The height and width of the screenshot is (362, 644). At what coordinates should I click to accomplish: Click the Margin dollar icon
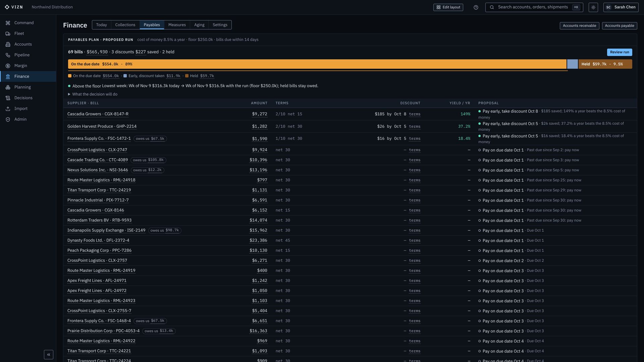(8, 66)
